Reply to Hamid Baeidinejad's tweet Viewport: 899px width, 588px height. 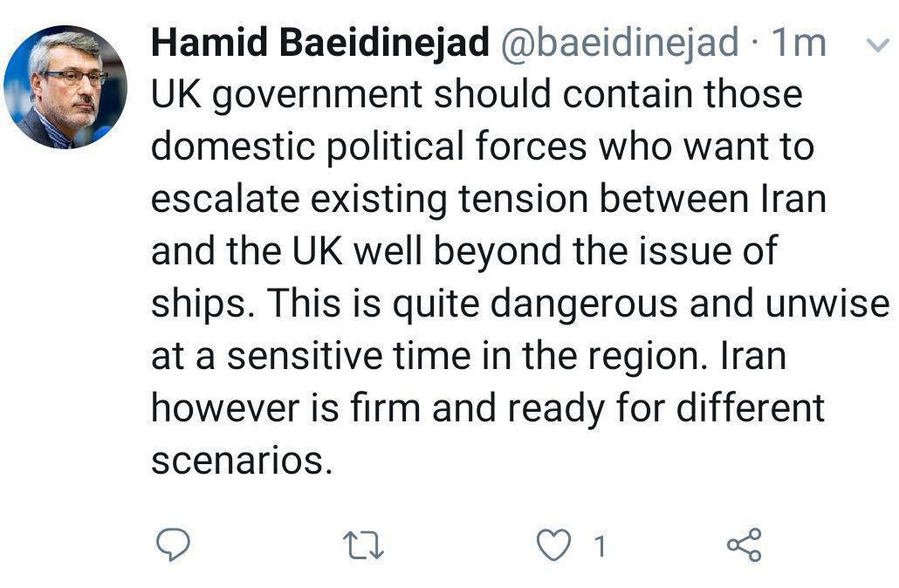pyautogui.click(x=173, y=545)
